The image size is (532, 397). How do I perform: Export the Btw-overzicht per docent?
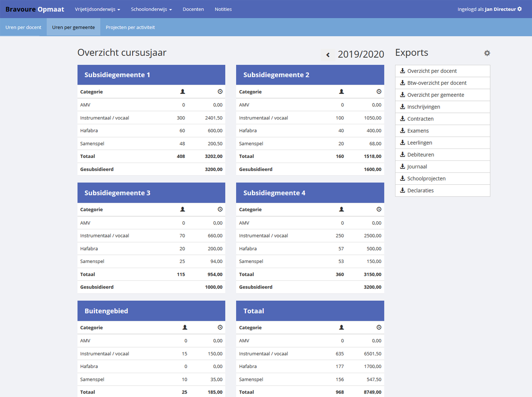(x=437, y=83)
